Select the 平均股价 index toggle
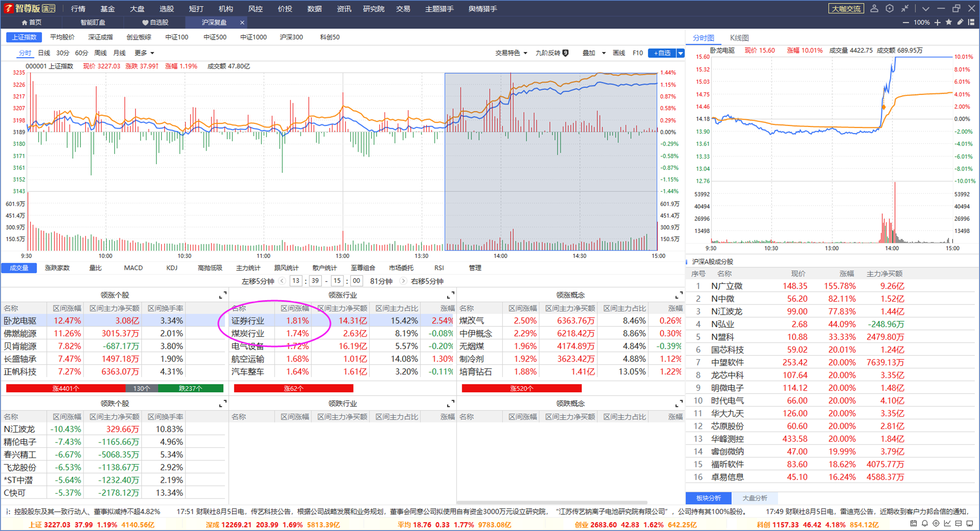Screen dimensions: 980x531 pos(62,37)
